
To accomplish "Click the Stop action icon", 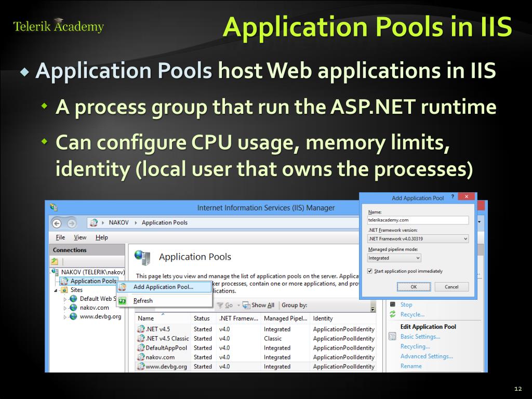I will 393,305.
